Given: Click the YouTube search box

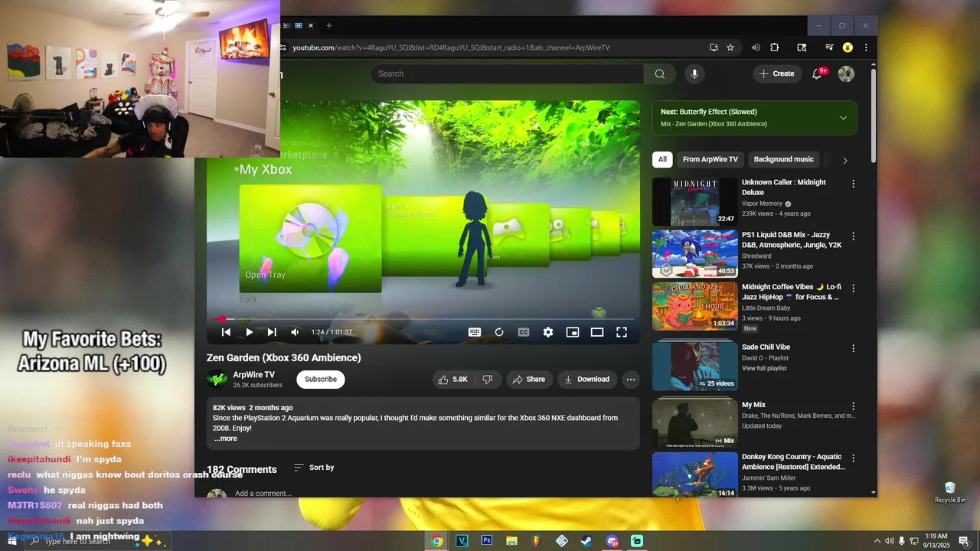Looking at the screenshot, I should [508, 73].
